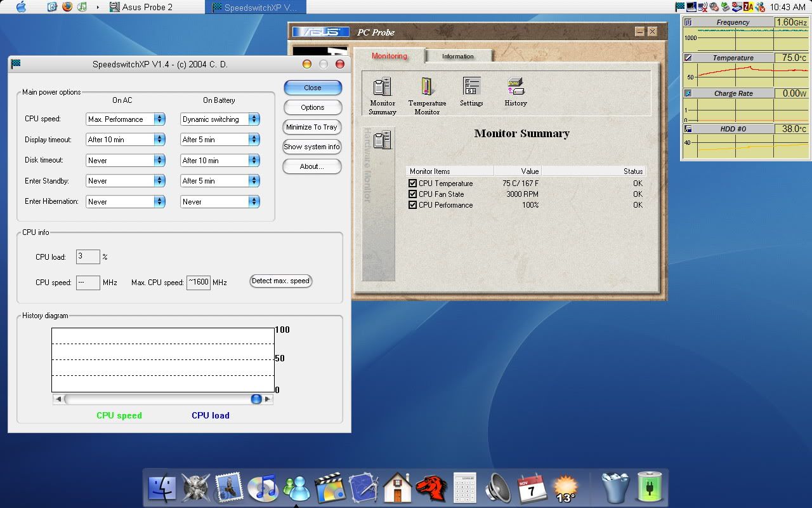The height and width of the screenshot is (508, 812).
Task: Click Detect max. speed button
Action: (281, 281)
